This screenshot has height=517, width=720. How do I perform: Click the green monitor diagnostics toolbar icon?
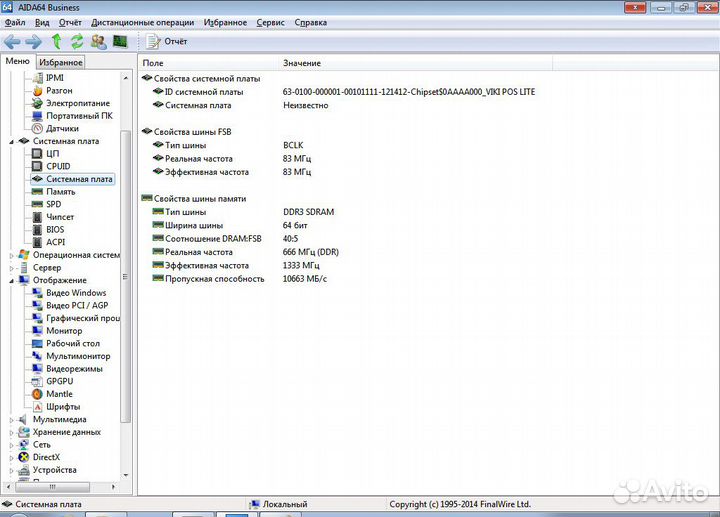120,41
